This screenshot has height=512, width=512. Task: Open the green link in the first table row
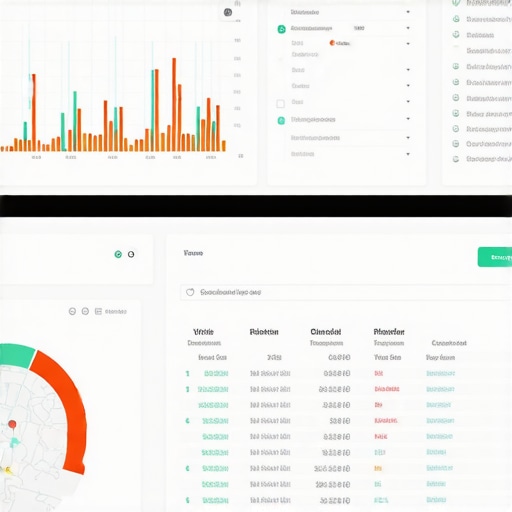point(216,373)
